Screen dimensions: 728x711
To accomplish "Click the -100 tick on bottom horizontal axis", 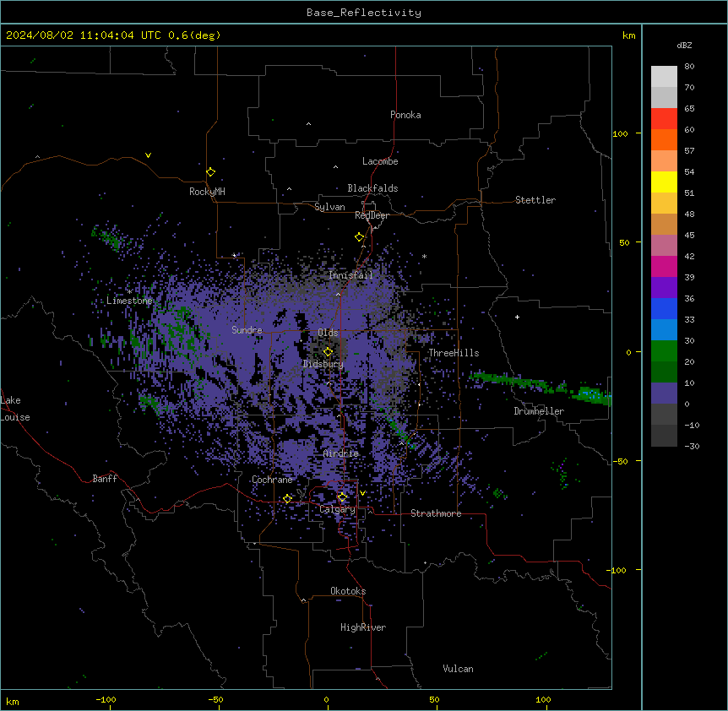I will [x=106, y=699].
